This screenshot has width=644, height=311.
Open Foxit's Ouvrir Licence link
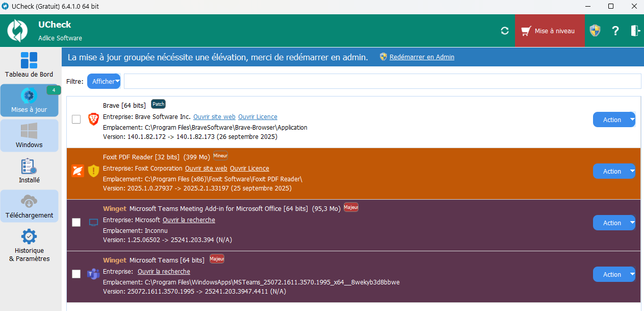(249, 169)
